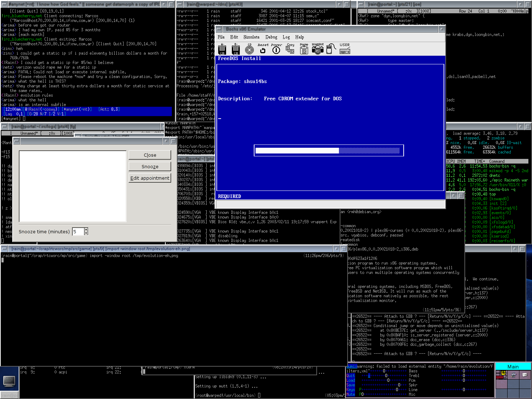Open the Help menu in Bochs
The image size is (532, 399).
299,37
